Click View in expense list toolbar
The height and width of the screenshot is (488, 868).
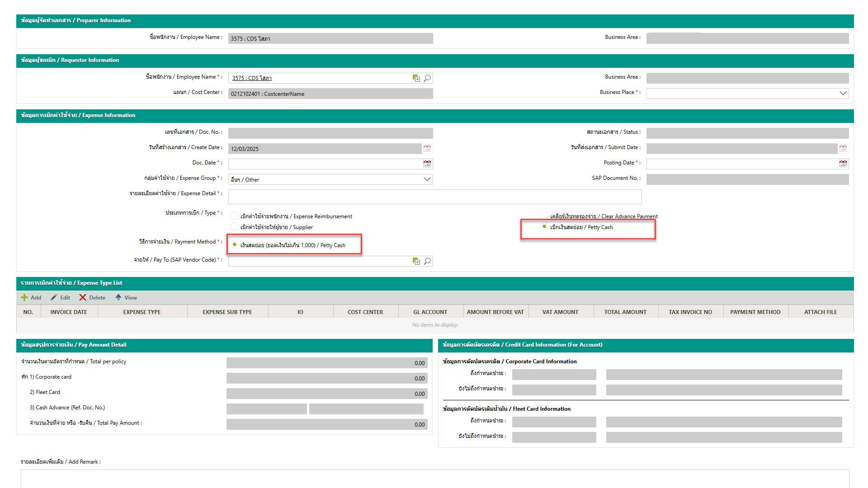pyautogui.click(x=126, y=297)
